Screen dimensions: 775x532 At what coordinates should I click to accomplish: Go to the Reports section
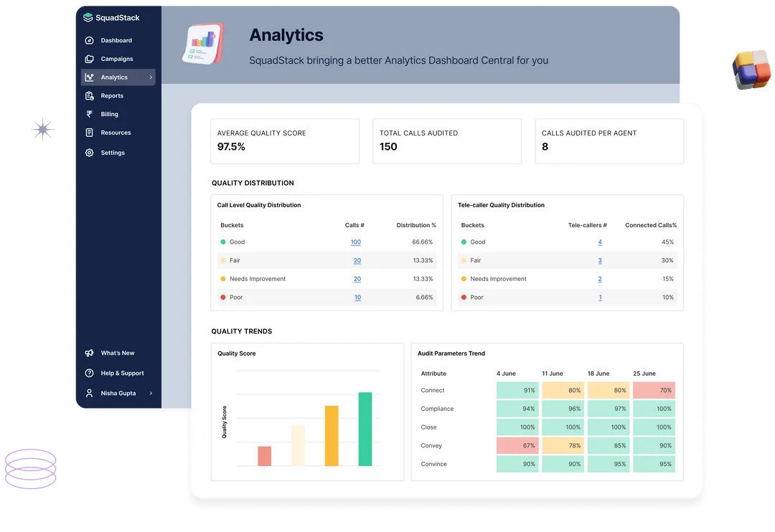coord(112,96)
